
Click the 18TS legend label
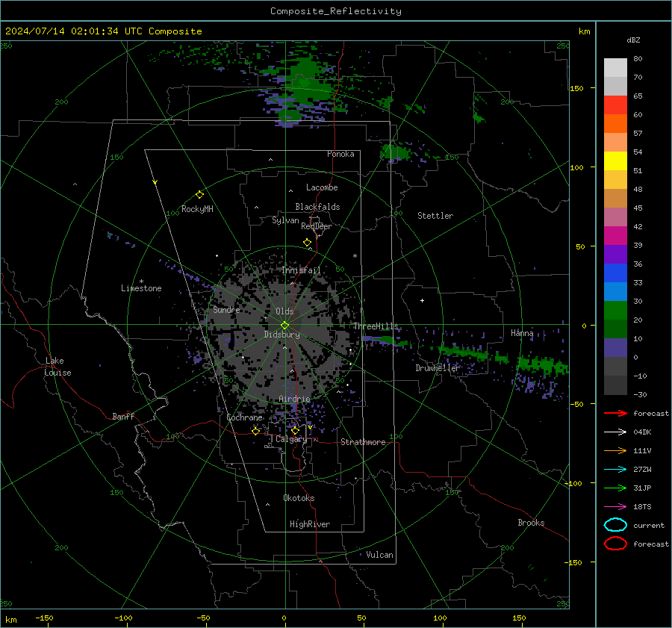[x=642, y=507]
